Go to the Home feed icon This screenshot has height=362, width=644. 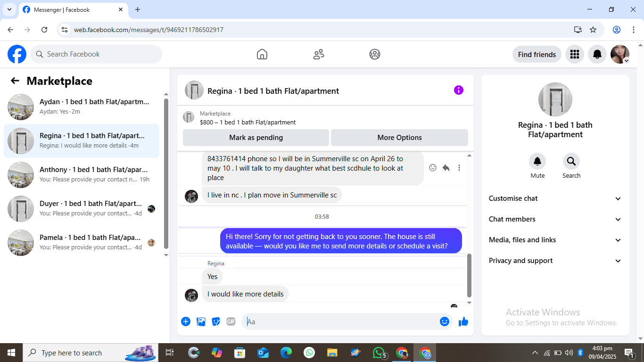(262, 54)
